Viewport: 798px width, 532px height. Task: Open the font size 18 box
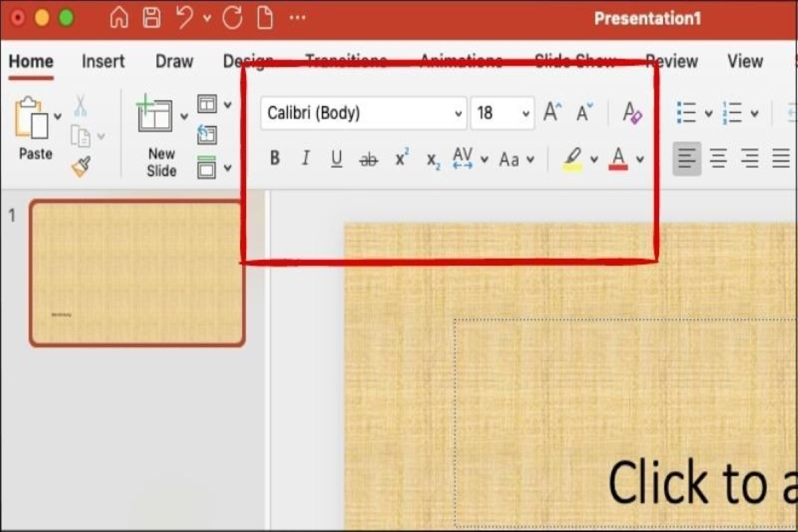(x=502, y=113)
